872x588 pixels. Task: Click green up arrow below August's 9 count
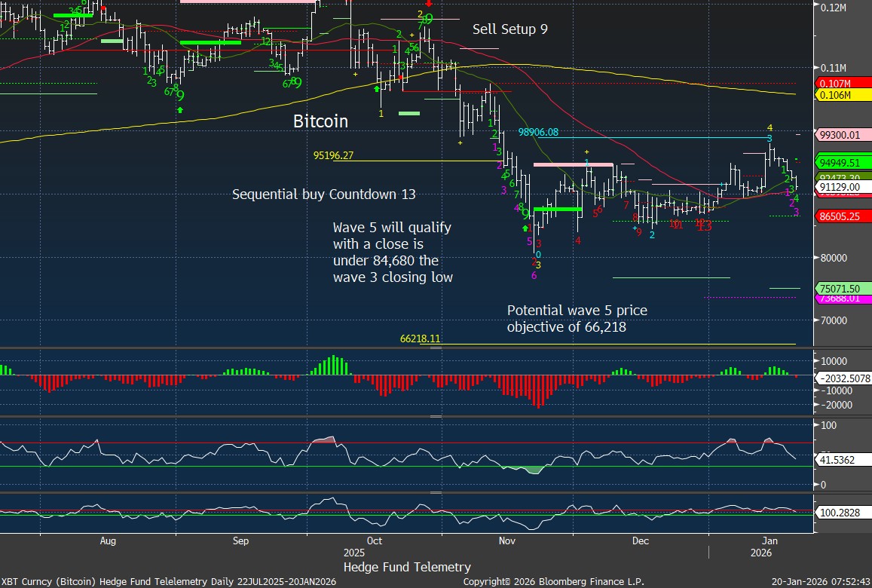(x=180, y=110)
